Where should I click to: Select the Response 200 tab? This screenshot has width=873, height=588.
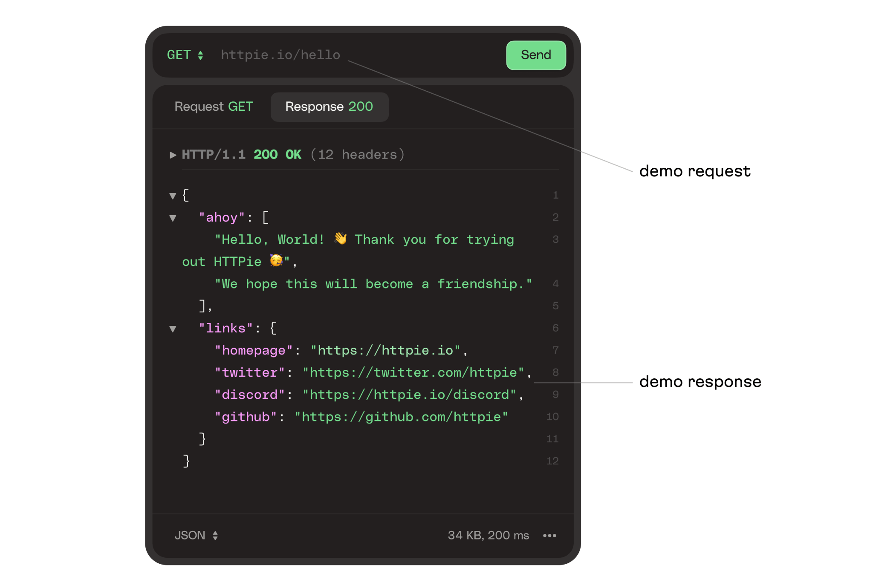(x=329, y=107)
